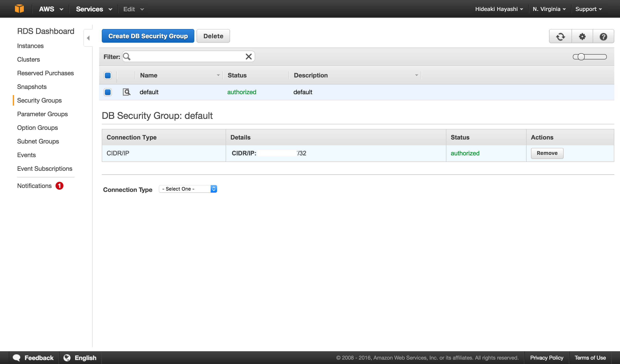Viewport: 620px width, 364px height.
Task: Open Parameter Groups in the sidebar
Action: [x=42, y=114]
